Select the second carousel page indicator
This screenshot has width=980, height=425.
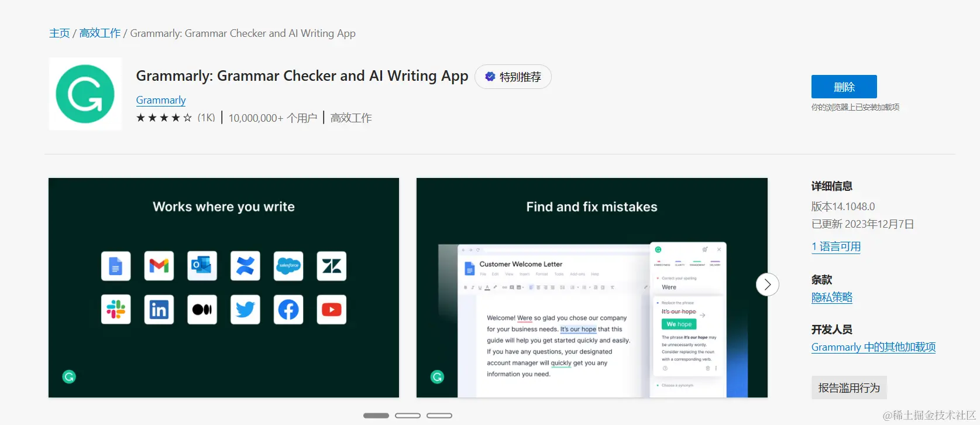(408, 416)
